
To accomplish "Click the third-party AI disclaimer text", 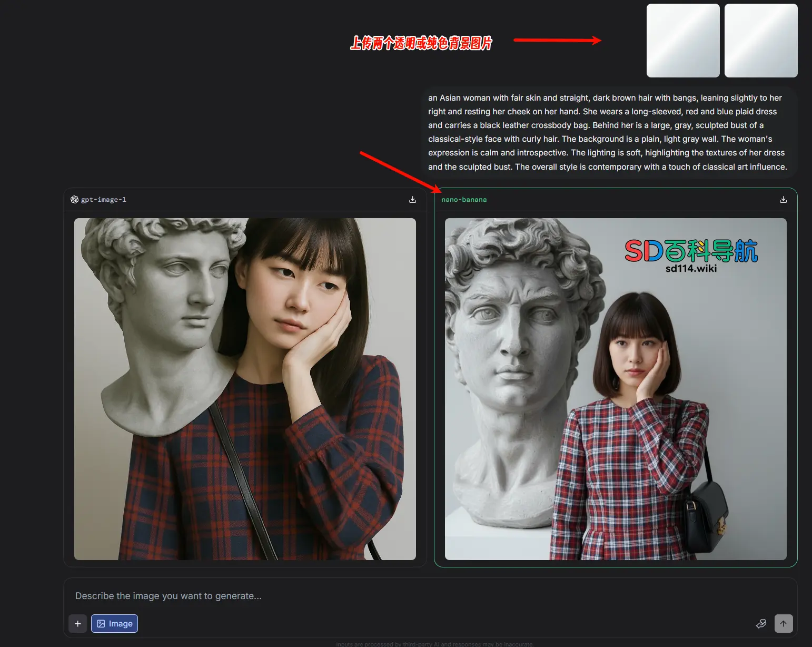I will (x=434, y=644).
